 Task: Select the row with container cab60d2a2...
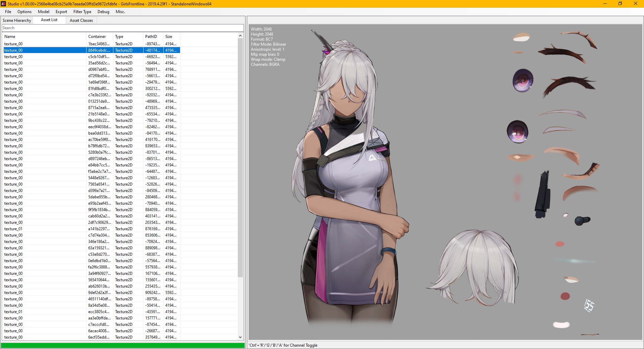click(92, 216)
